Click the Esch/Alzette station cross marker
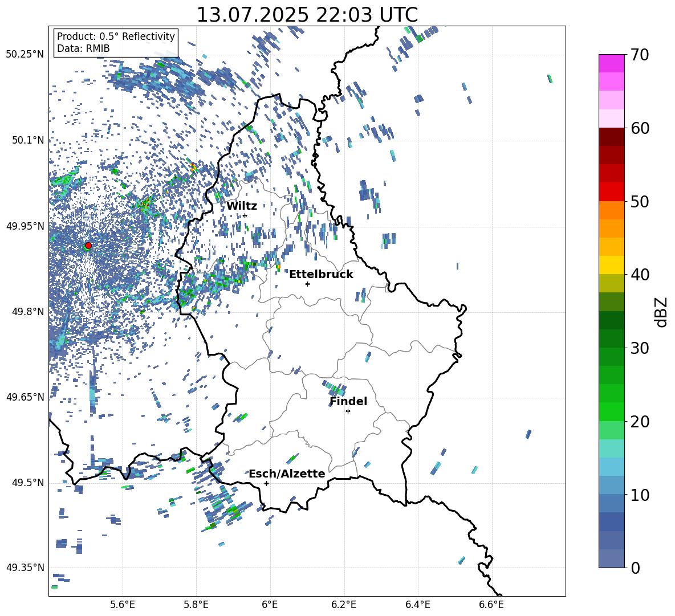Image resolution: width=675 pixels, height=616 pixels. click(266, 483)
